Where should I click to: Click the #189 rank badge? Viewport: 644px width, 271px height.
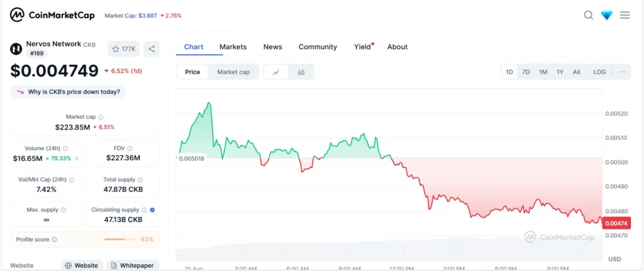click(x=37, y=53)
